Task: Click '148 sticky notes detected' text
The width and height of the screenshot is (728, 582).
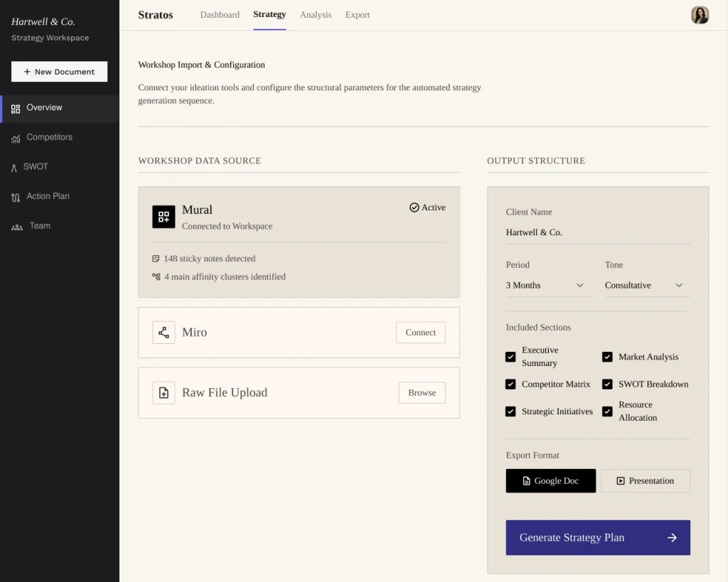Action: tap(210, 259)
